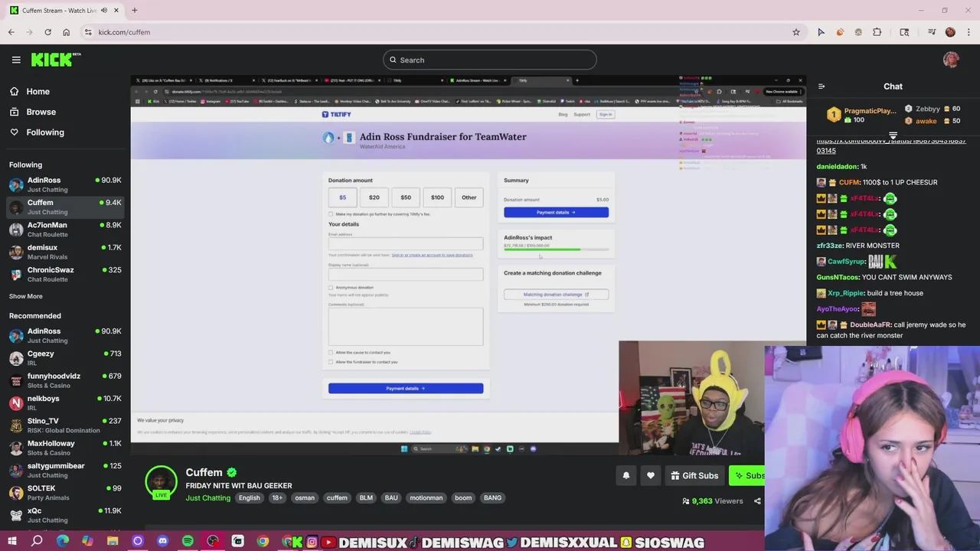Image resolution: width=980 pixels, height=551 pixels.
Task: Open File Explorer from the taskbar
Action: click(113, 542)
